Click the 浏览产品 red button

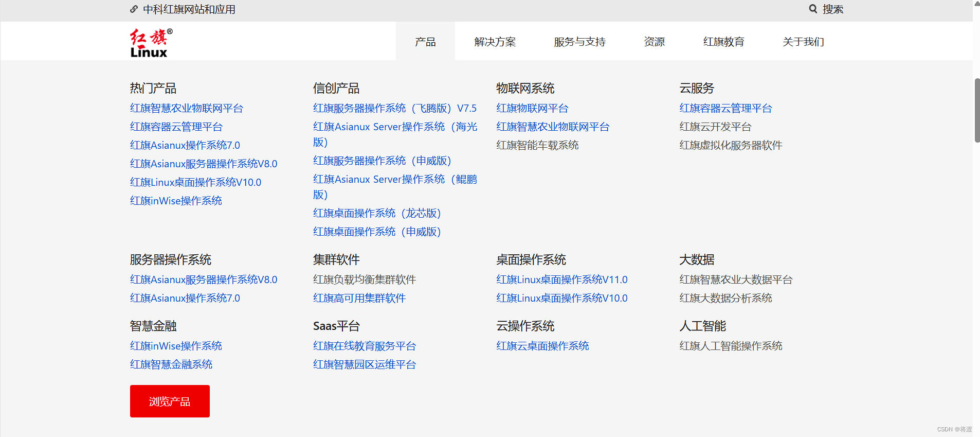coord(170,401)
